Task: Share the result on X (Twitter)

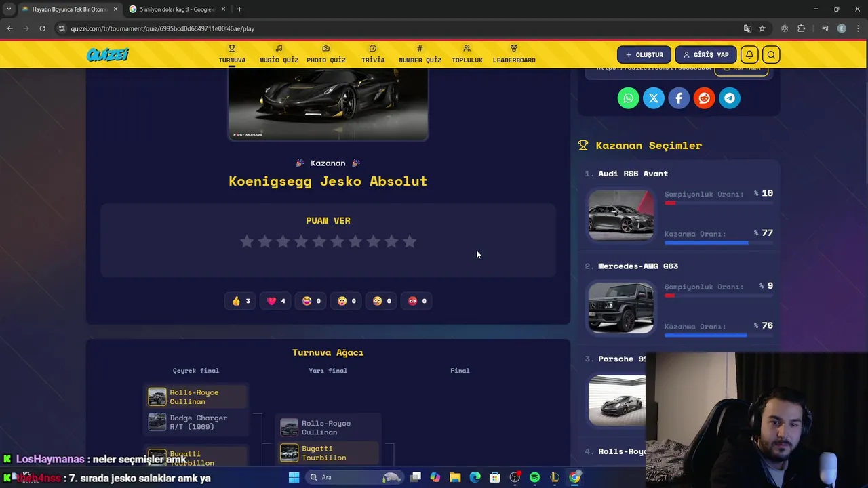Action: [654, 98]
